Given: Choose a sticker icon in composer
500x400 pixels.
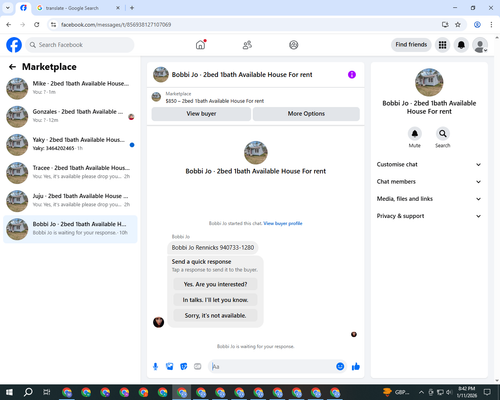Looking at the screenshot, I should pyautogui.click(x=184, y=367).
